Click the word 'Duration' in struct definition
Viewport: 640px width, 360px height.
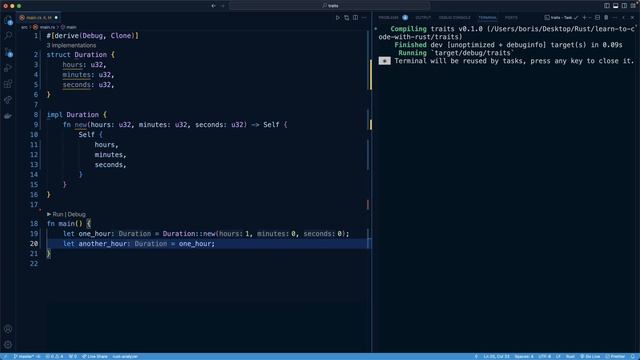coord(91,55)
